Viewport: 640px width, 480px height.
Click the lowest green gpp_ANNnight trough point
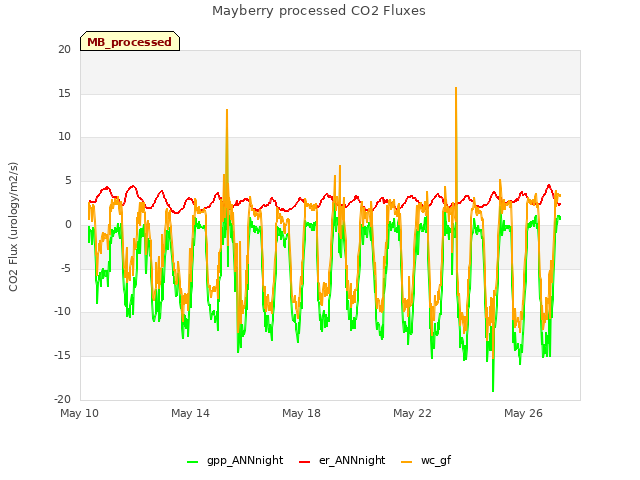[x=493, y=391]
